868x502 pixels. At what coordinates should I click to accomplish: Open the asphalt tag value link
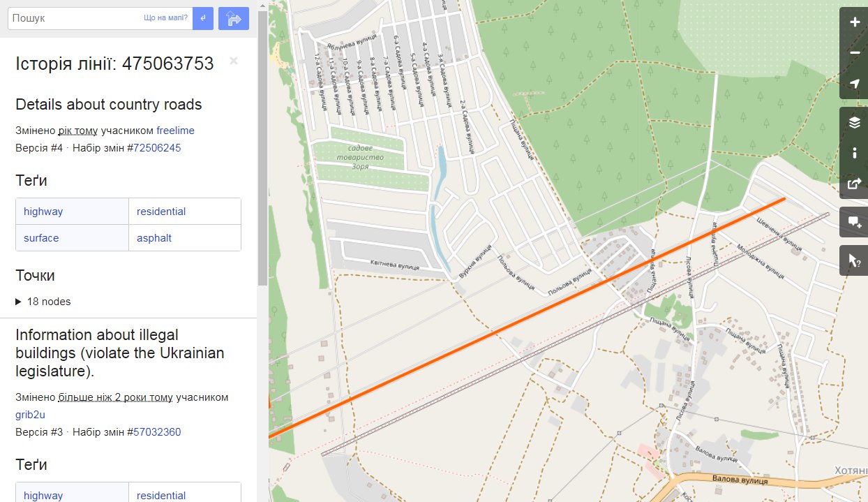point(154,238)
